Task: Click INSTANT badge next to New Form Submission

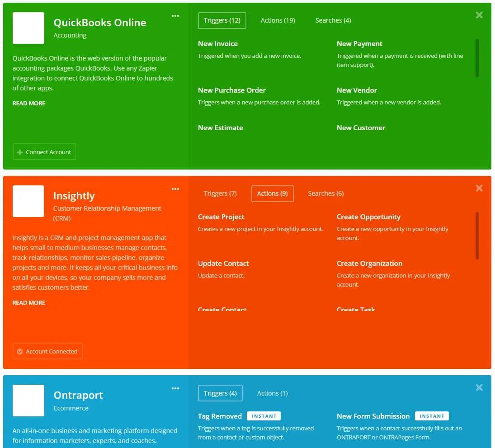Action: (x=432, y=416)
